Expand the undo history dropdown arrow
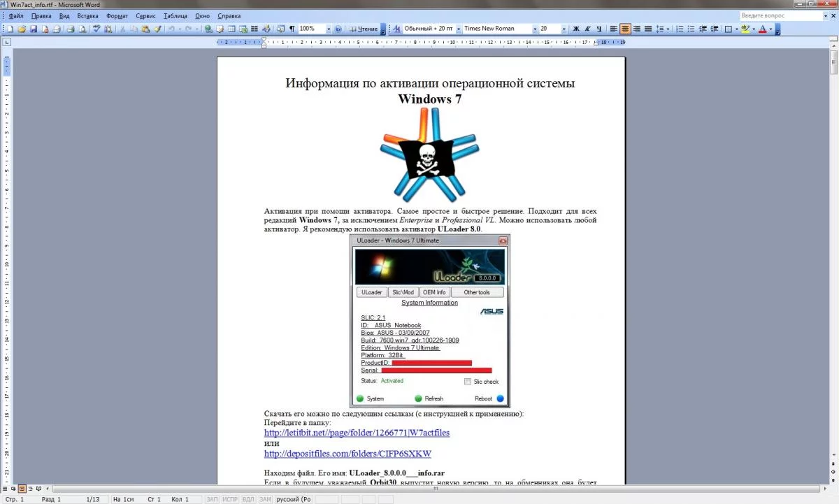 180,29
